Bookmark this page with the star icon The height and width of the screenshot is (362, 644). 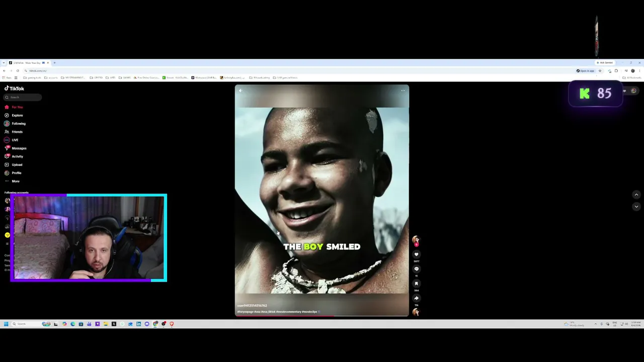[600, 71]
